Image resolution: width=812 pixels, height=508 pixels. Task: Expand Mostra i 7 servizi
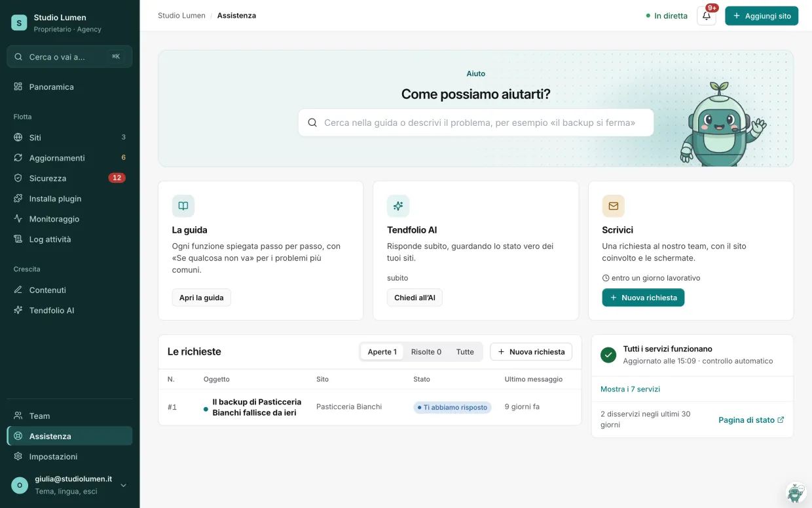[630, 389]
